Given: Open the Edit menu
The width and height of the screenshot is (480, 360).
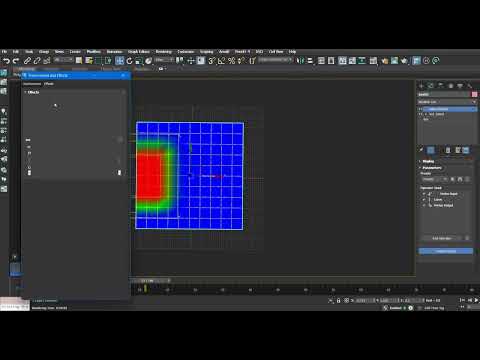Looking at the screenshot, I should pos(15,52).
